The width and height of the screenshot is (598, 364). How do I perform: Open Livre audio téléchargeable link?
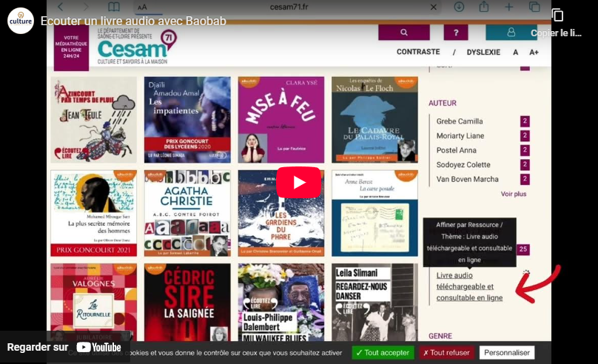point(469,286)
